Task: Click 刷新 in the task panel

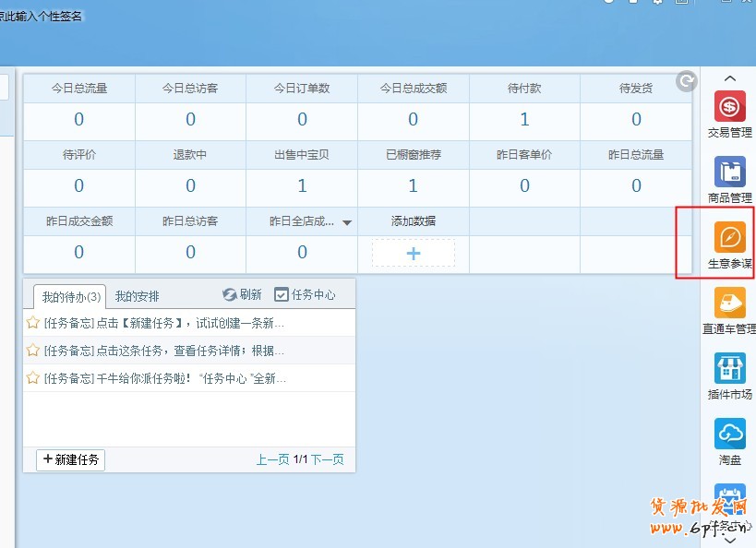Action: 242,295
